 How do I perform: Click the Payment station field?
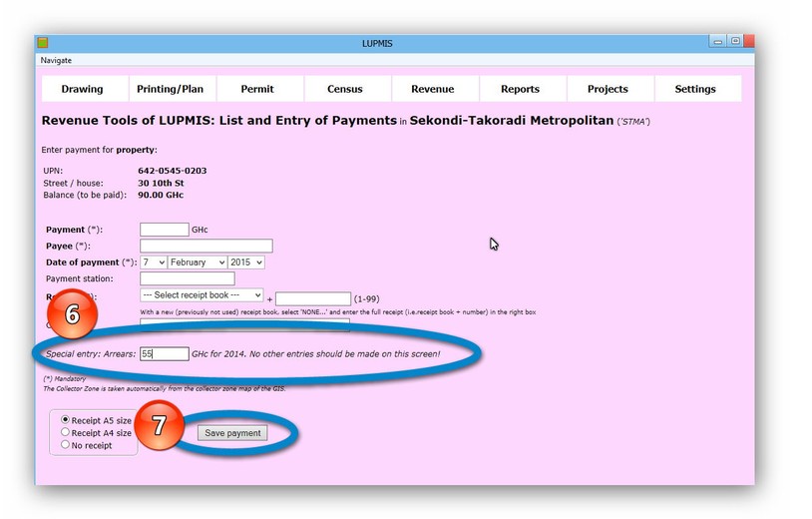click(187, 278)
